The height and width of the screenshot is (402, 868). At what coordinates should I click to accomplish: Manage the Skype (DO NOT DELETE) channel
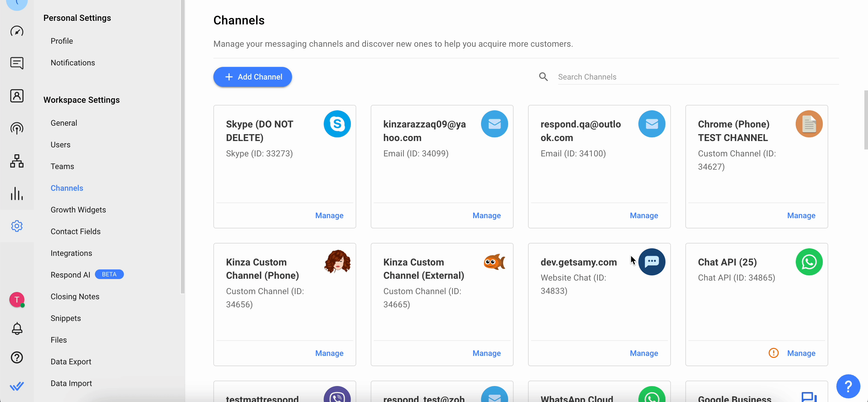(329, 215)
